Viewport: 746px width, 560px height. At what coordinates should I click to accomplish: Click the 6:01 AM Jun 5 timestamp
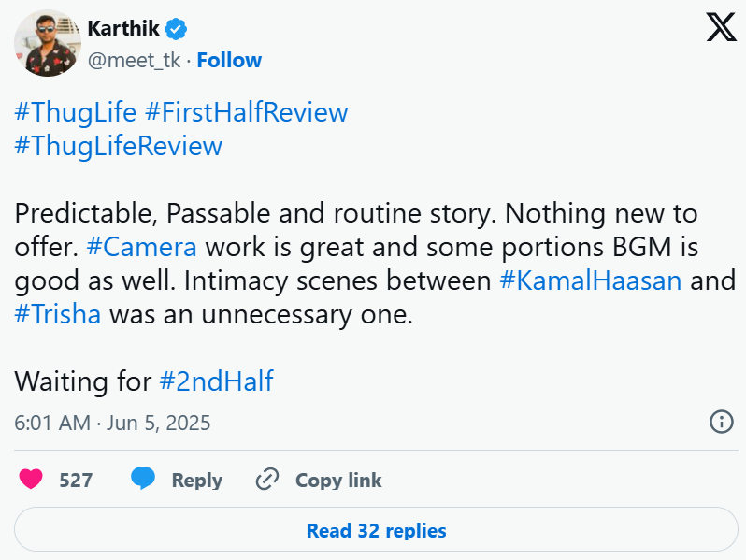click(112, 423)
